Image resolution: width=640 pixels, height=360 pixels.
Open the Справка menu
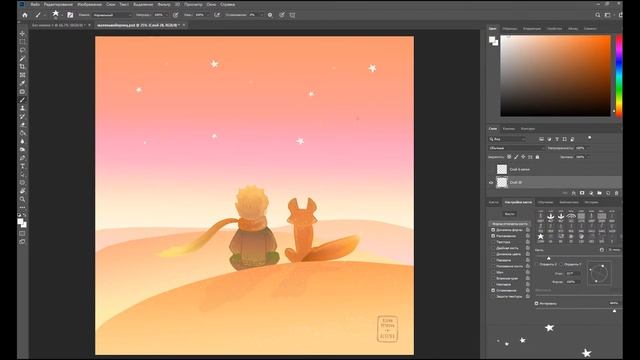pos(227,4)
